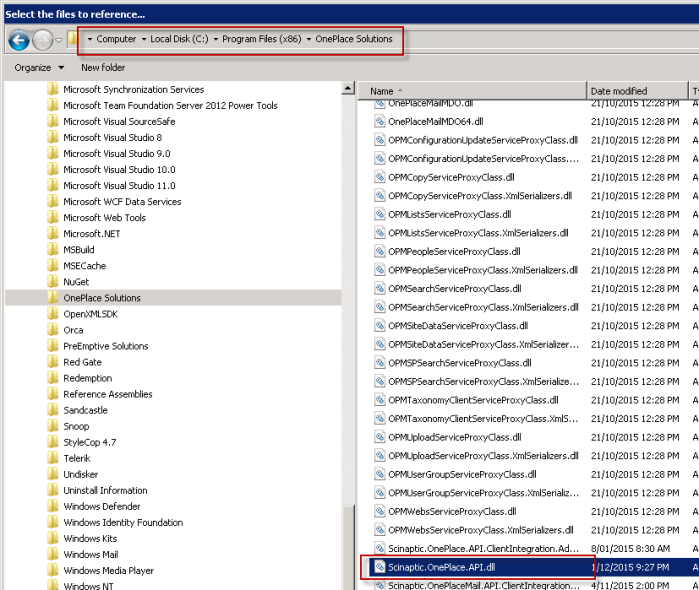Click the Microsoft Visual Studio 8 folder icon
The image size is (699, 590).
coord(53,137)
